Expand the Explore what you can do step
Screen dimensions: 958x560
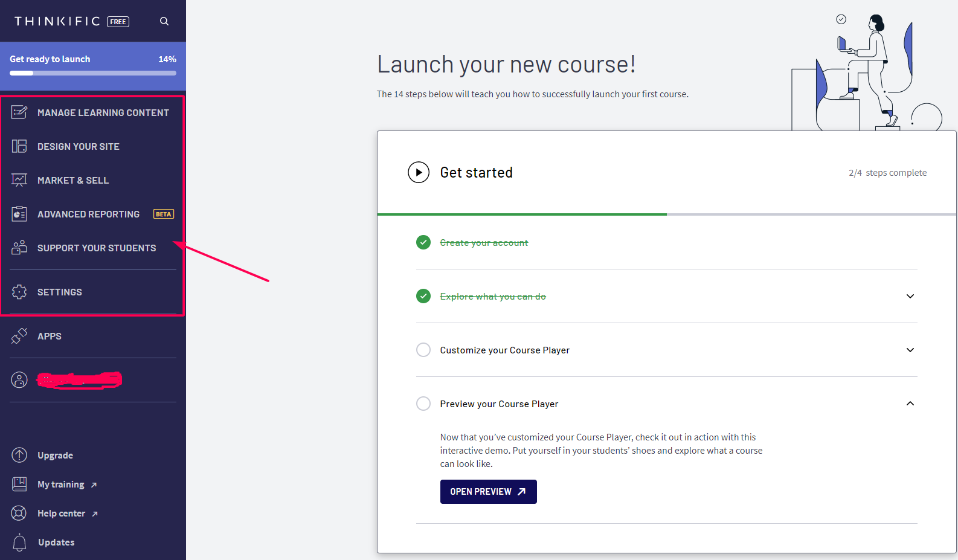(910, 296)
